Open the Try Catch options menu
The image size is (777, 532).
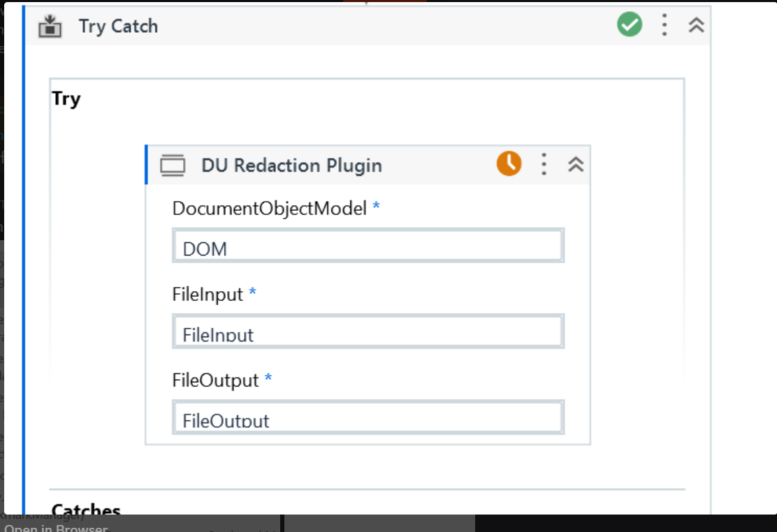(x=665, y=26)
